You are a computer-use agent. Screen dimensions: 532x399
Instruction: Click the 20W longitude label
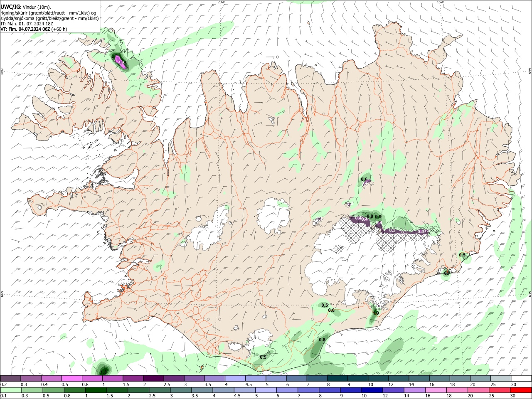(221, 2)
